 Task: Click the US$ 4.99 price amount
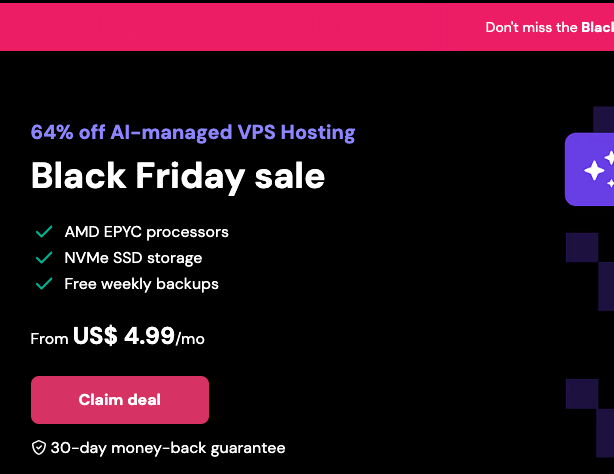(123, 336)
